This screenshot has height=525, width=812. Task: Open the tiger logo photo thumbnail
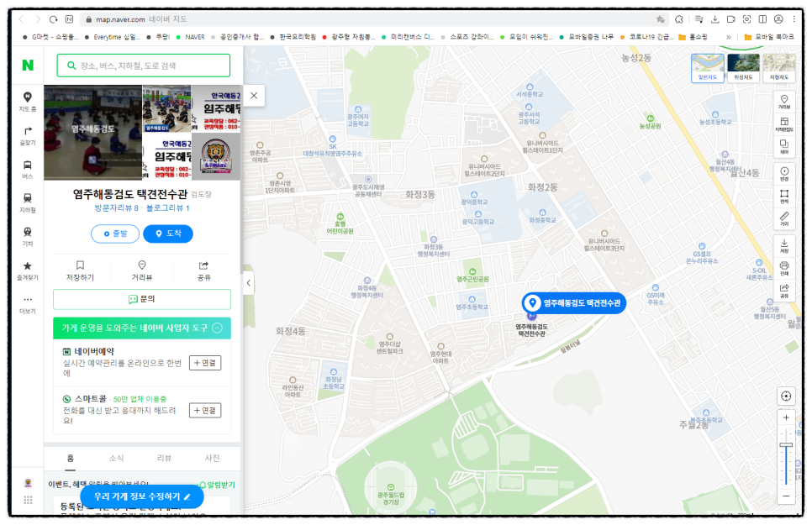pos(216,156)
